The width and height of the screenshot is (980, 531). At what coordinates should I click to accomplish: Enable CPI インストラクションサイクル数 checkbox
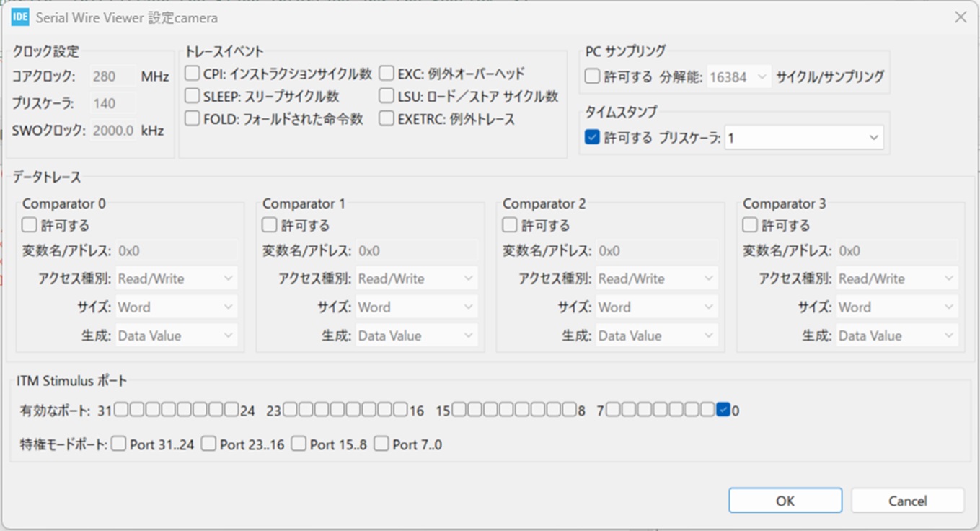click(192, 74)
